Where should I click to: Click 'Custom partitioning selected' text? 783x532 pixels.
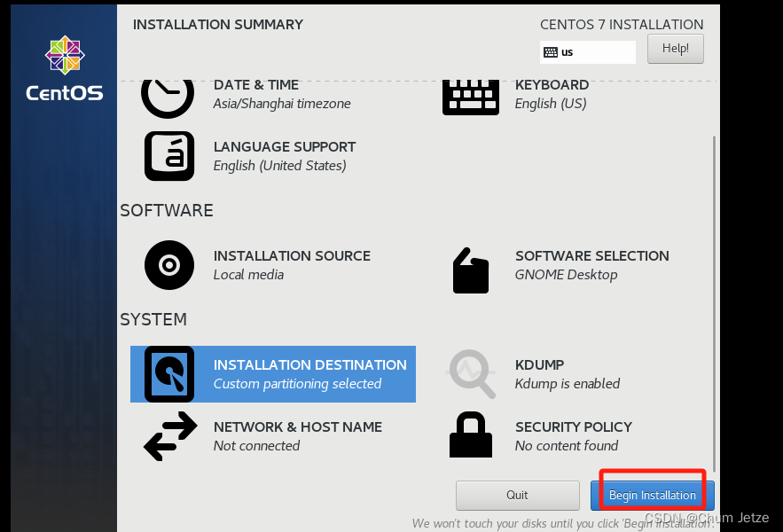297,384
